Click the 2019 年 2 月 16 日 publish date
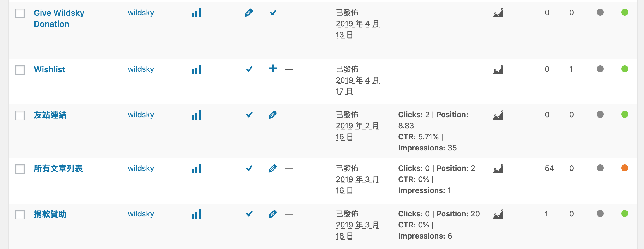Image resolution: width=644 pixels, height=249 pixels. pos(357,131)
